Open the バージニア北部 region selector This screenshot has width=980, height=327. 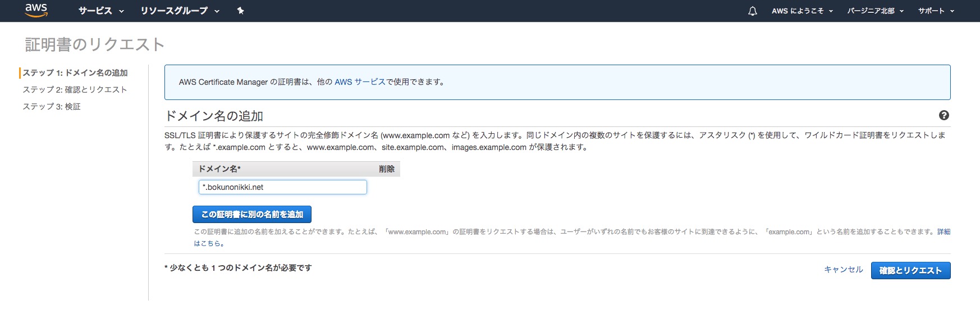(x=875, y=11)
